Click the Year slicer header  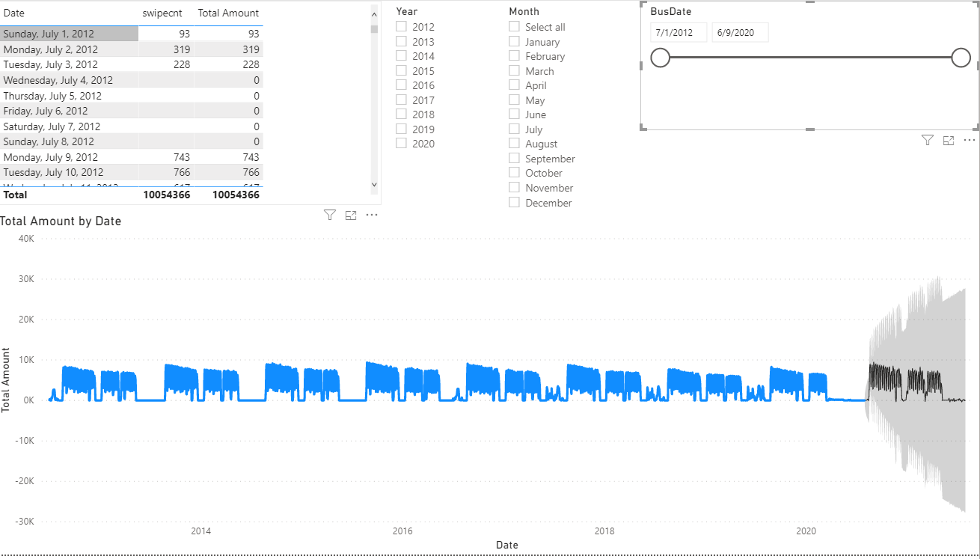coord(407,11)
